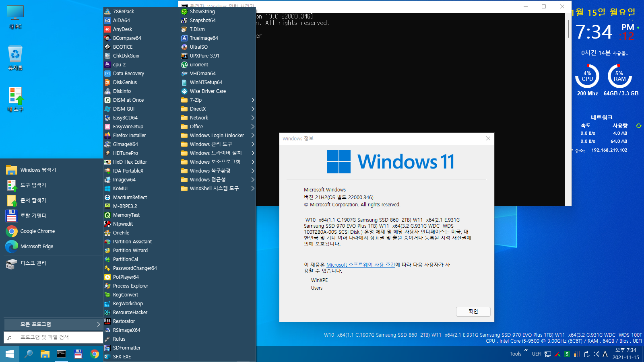Open the file explorer taskbar icon

coord(45,354)
